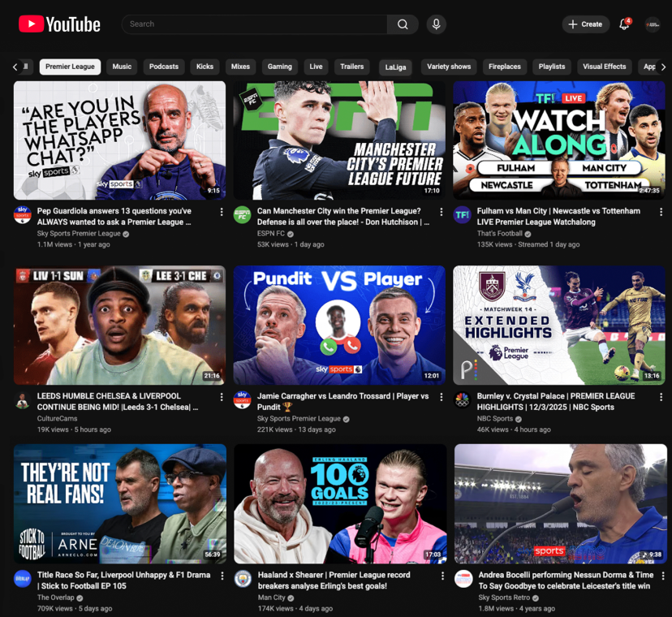672x617 pixels.
Task: Show previous category chips with left arrow
Action: coord(15,67)
